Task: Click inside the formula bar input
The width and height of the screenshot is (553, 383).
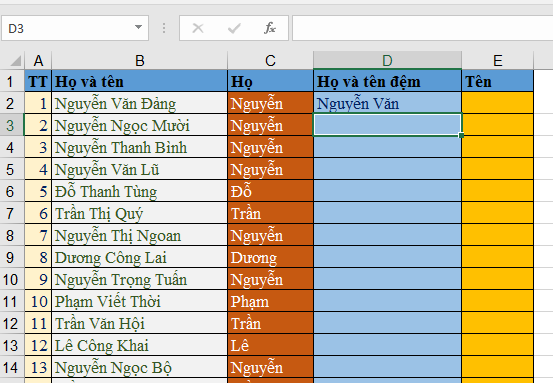Action: point(423,28)
